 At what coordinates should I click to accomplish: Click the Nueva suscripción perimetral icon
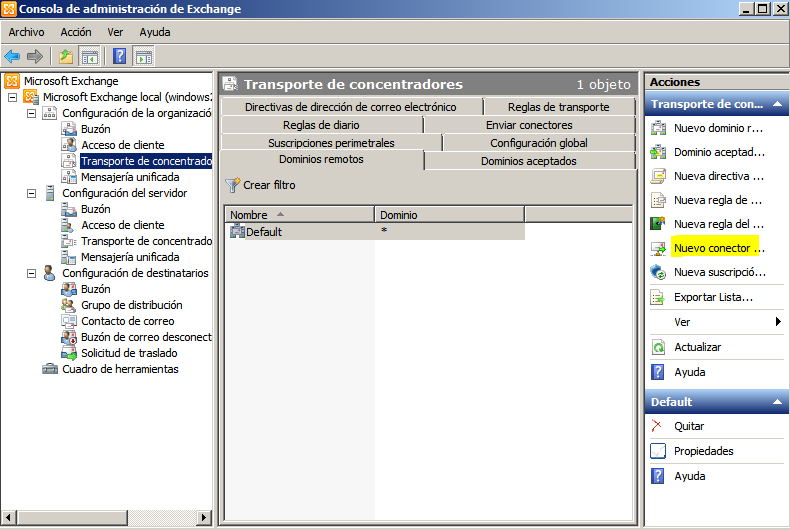658,273
